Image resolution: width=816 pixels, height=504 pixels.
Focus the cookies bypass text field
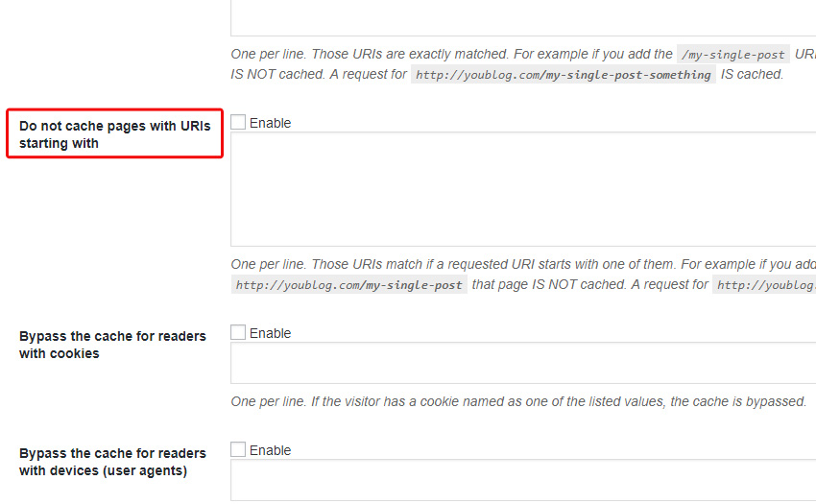coord(523,363)
